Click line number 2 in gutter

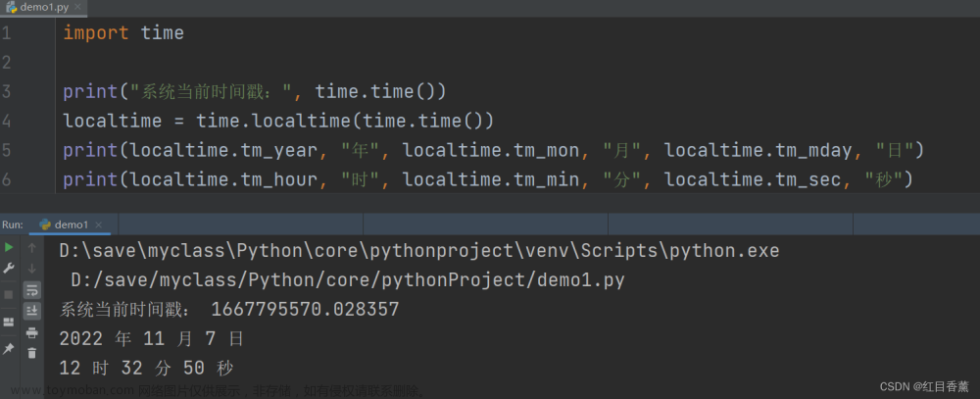point(6,63)
